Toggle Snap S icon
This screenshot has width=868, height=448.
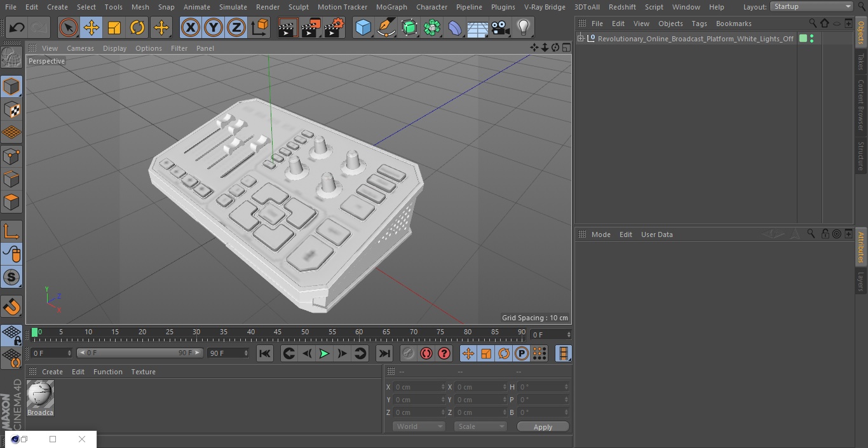coord(11,278)
